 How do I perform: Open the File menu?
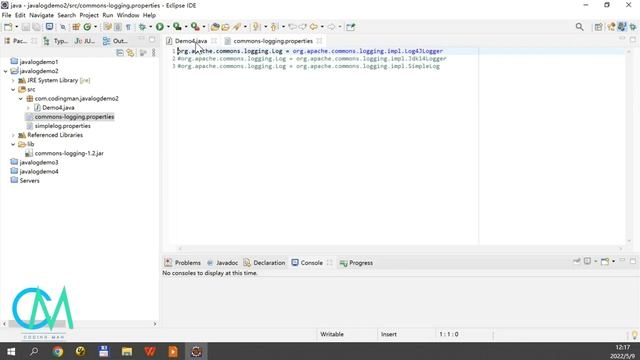pos(7,15)
